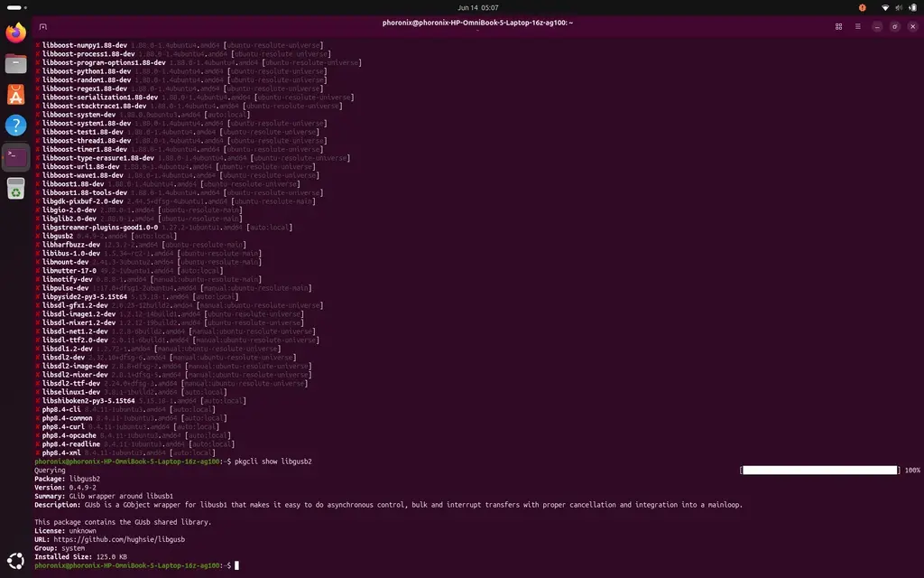Click the Activities workspace indicator pill

[16, 7]
